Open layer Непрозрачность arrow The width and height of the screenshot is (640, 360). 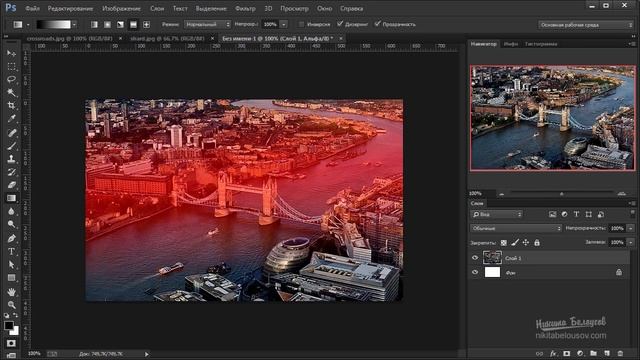point(631,229)
